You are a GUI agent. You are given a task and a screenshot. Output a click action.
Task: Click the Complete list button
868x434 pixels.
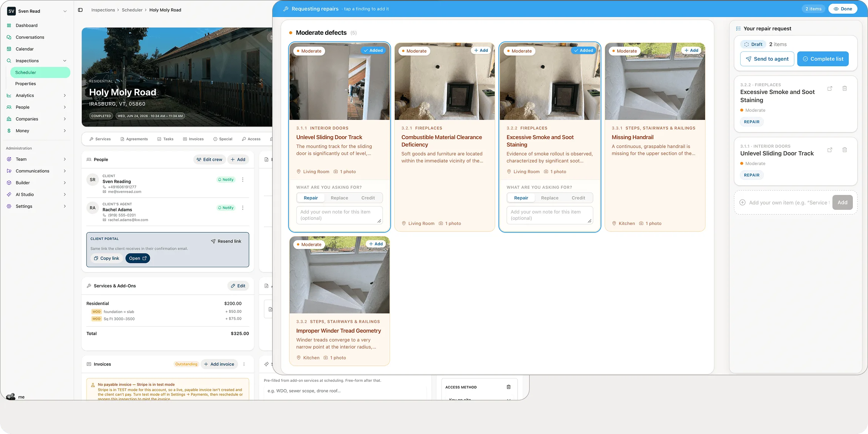(x=823, y=59)
